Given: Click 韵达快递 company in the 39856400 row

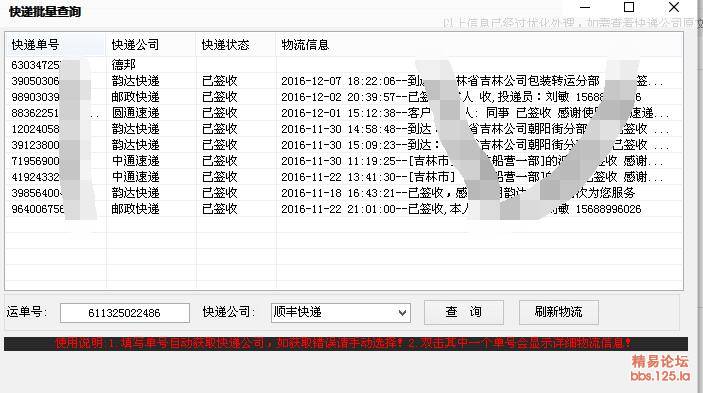Looking at the screenshot, I should (x=135, y=193).
